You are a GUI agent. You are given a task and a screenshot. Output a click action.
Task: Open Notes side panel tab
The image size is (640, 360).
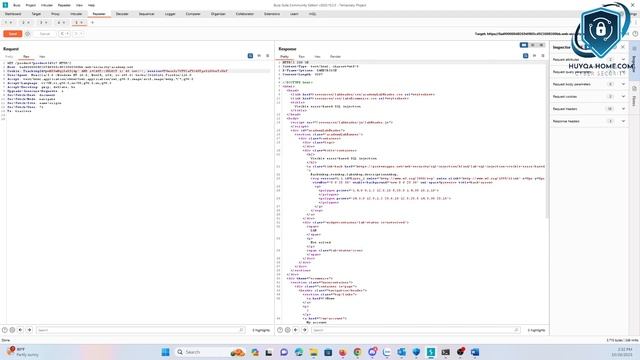(634, 97)
